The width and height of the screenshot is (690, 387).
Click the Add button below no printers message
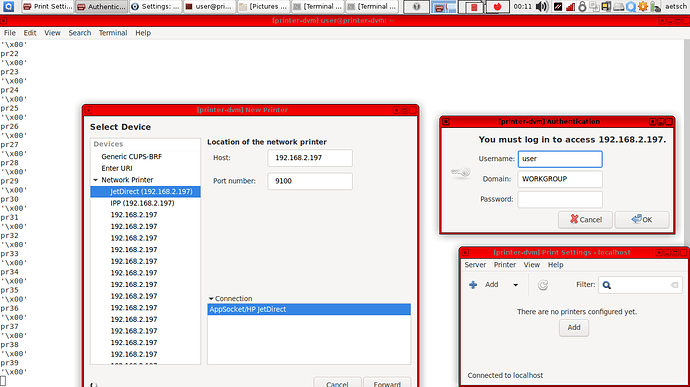click(x=574, y=328)
